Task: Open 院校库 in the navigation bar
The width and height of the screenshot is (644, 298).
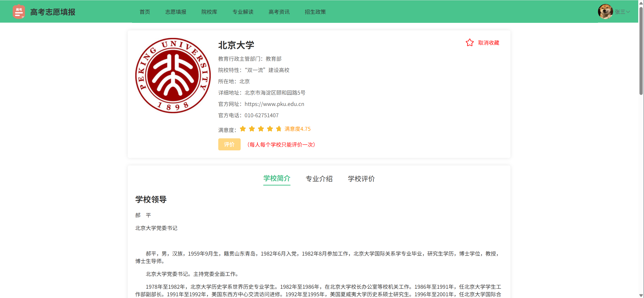Action: tap(209, 12)
